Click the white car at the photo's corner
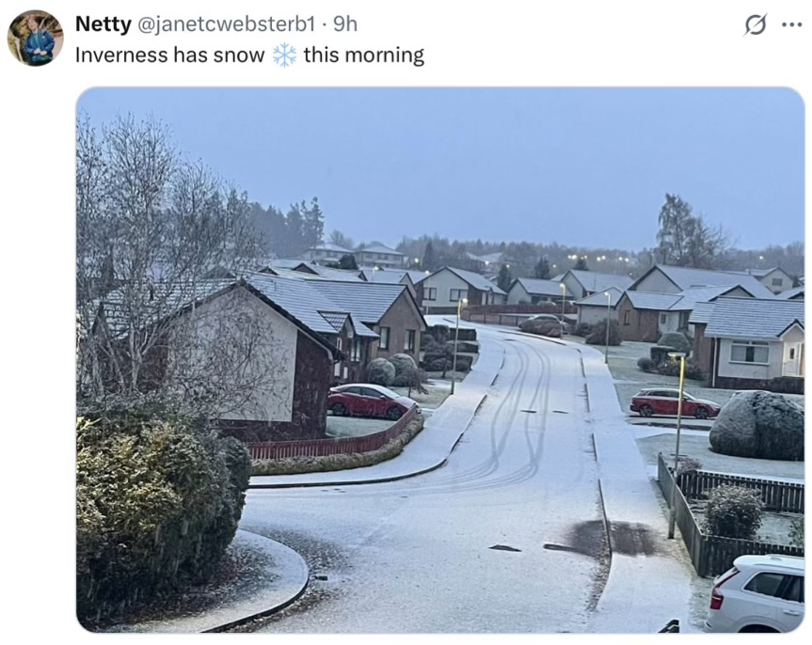Viewport: 812px width, 645px height. pos(756,593)
